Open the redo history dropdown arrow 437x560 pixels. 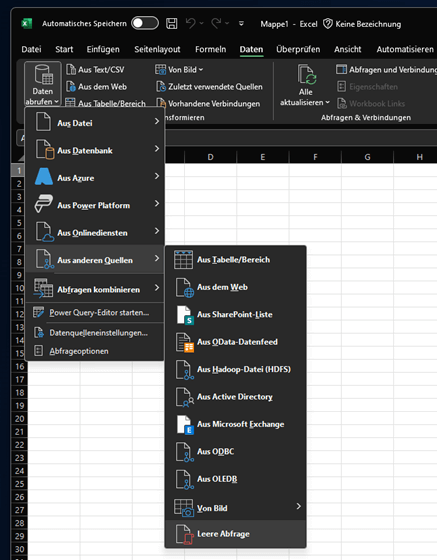(227, 24)
